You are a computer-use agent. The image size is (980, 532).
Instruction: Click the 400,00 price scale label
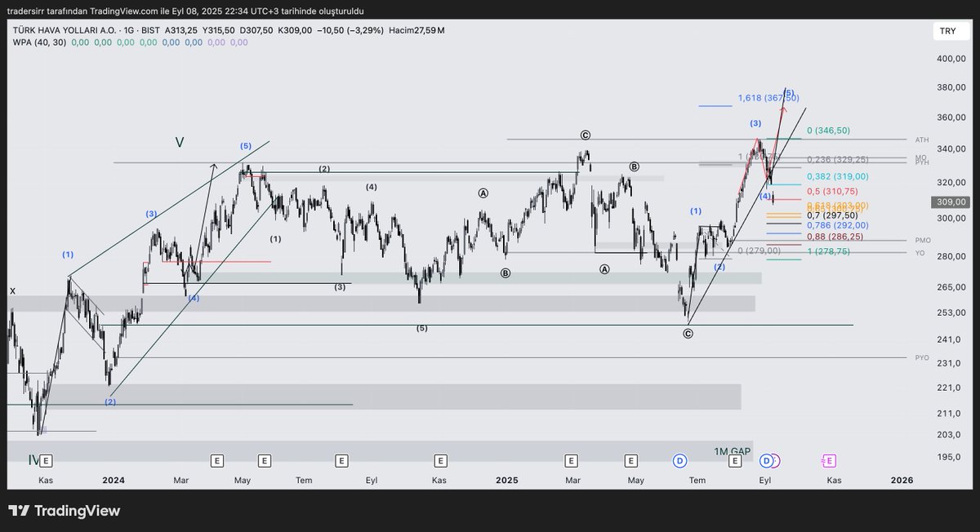click(x=951, y=59)
